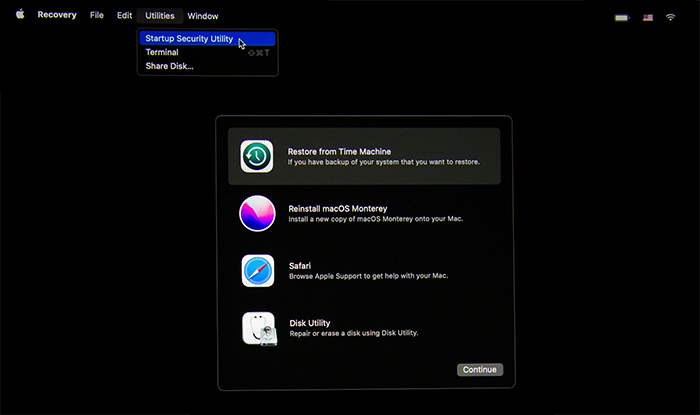Choose Startup Security Utility from menu
Image resolution: width=700 pixels, height=415 pixels.
click(x=189, y=39)
